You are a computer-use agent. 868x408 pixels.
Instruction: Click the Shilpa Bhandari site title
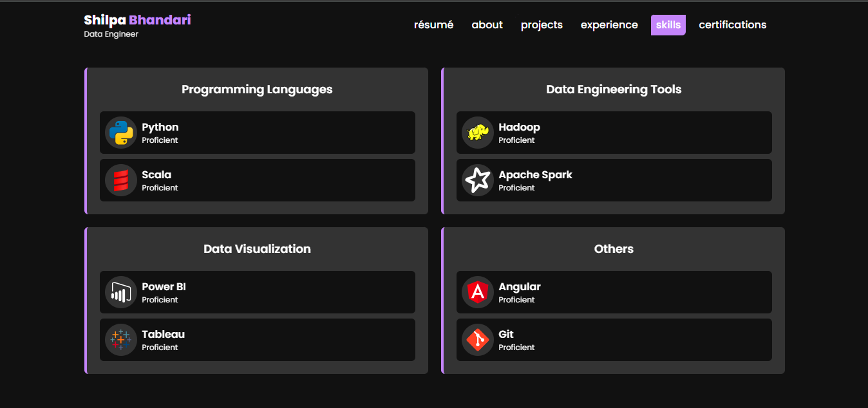coord(137,20)
